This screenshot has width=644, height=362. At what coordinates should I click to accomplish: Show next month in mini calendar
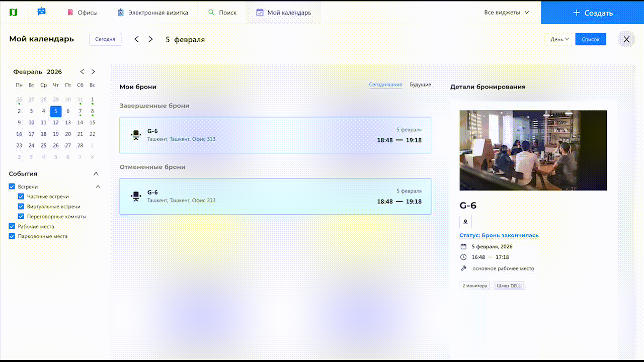pos(93,72)
